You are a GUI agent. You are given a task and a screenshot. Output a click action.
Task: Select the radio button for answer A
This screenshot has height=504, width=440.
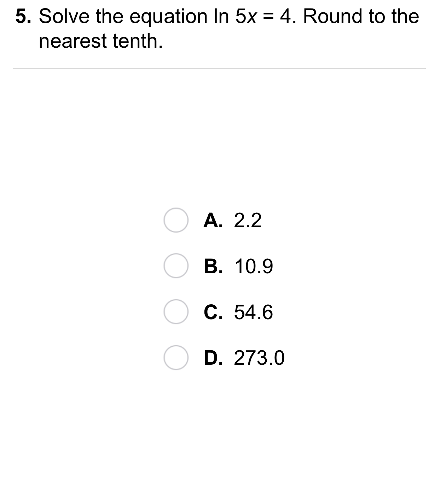click(176, 220)
